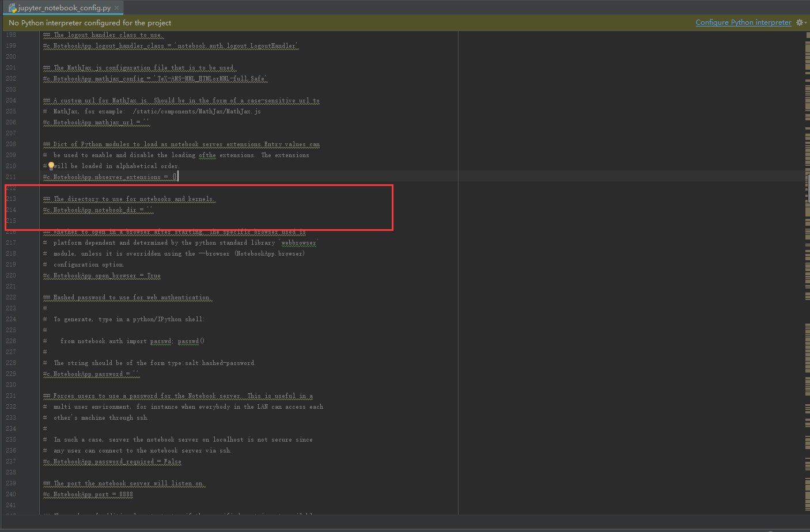Click line number 229 in the gutter
This screenshot has height=532, width=810.
11,374
